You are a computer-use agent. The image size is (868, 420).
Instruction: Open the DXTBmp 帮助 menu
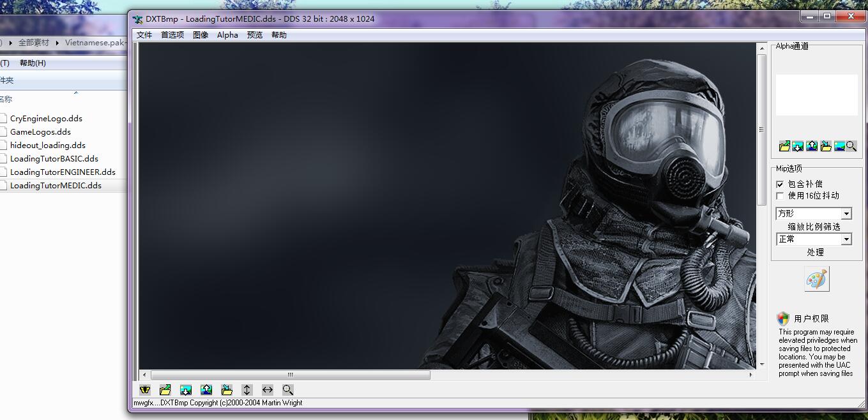tap(279, 35)
